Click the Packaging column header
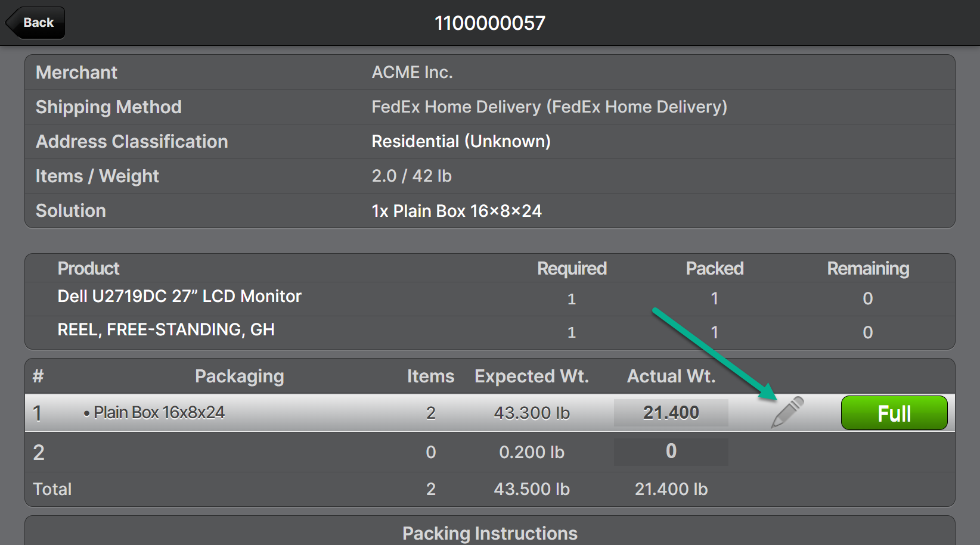Screen dimensions: 980x545 tap(239, 376)
